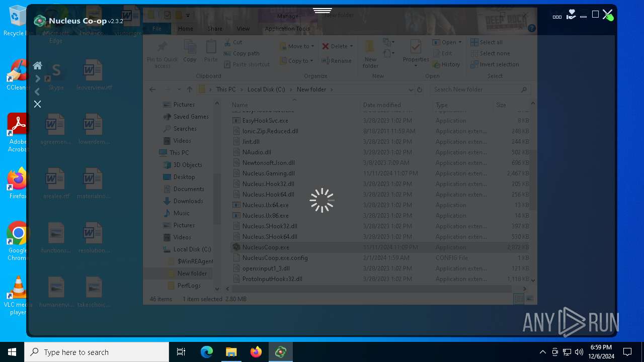Open the volume tray icon
644x362 pixels.
click(x=579, y=352)
